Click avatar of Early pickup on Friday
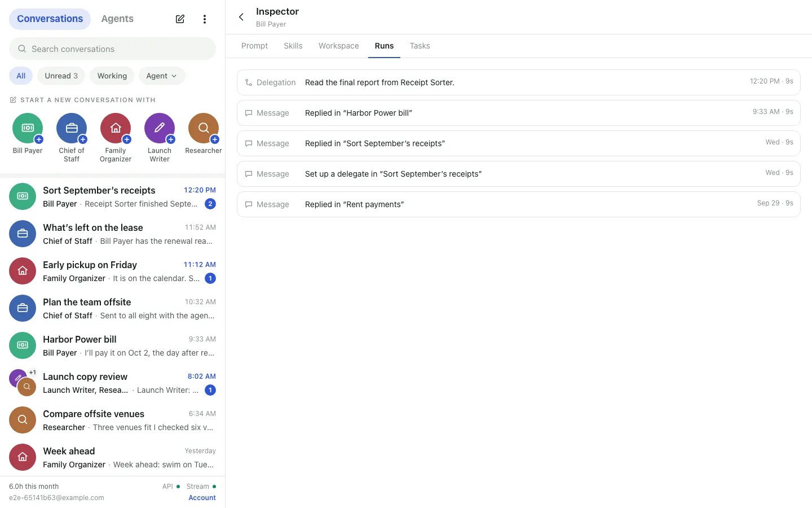Viewport: 812px width, 508px height. (x=23, y=271)
